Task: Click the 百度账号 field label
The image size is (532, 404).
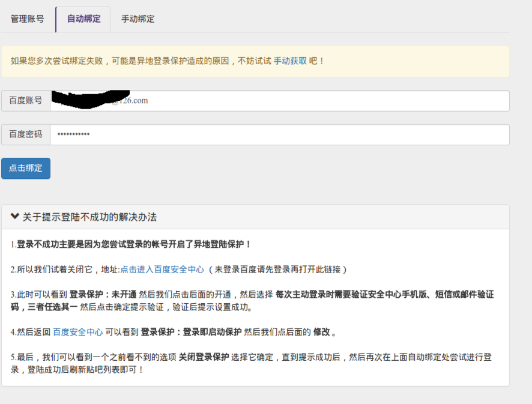Action: point(26,101)
